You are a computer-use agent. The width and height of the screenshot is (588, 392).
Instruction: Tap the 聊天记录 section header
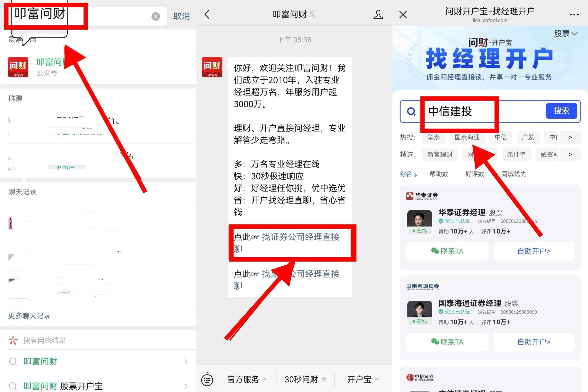click(x=22, y=192)
